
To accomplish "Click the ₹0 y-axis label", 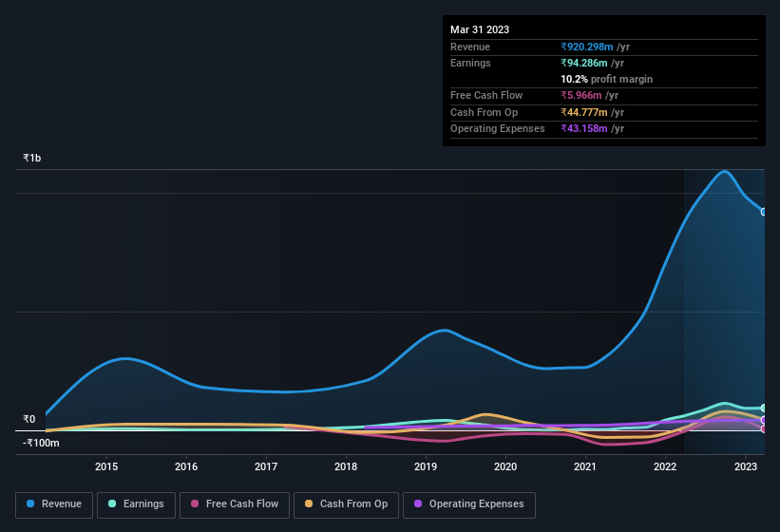I will pos(29,419).
